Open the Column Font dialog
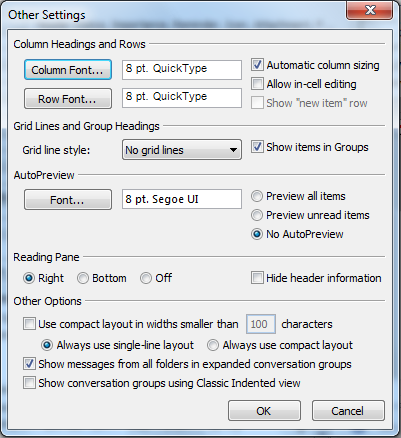The image size is (401, 438). pos(68,70)
